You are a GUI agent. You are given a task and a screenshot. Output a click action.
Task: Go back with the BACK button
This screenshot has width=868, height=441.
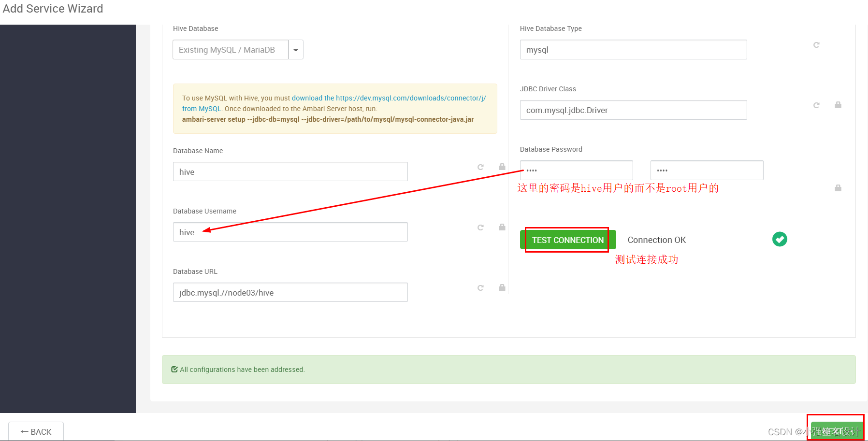click(x=36, y=431)
